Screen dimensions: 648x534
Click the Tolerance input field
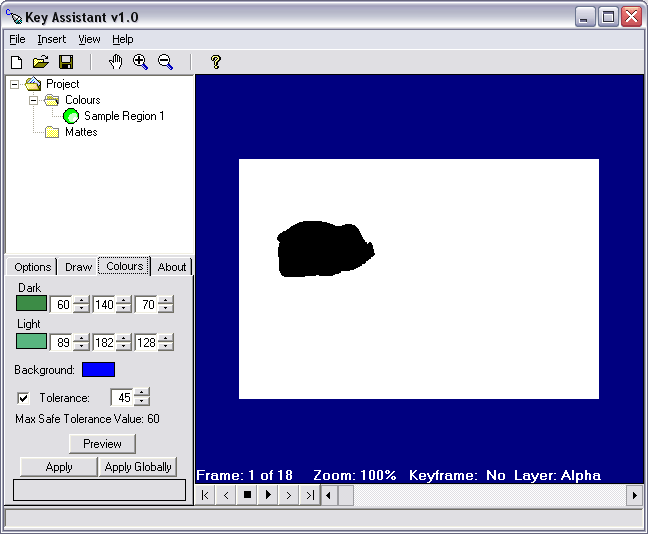[x=122, y=398]
